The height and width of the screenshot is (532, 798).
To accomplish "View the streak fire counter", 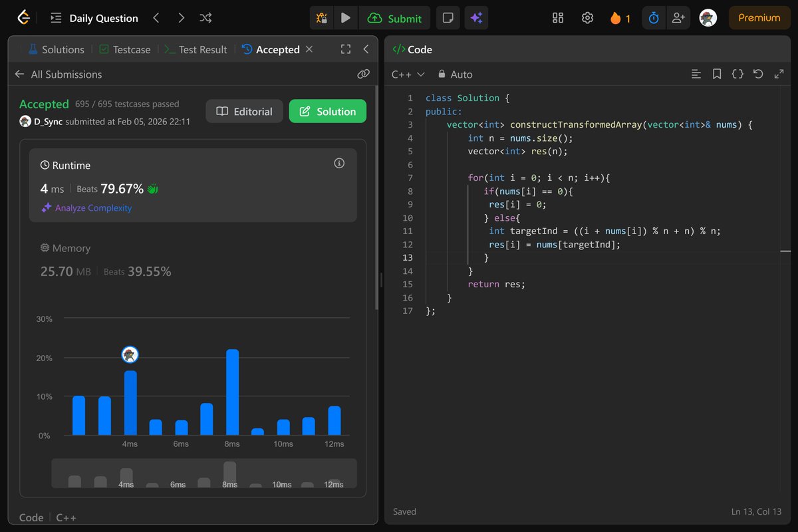I will 620,18.
